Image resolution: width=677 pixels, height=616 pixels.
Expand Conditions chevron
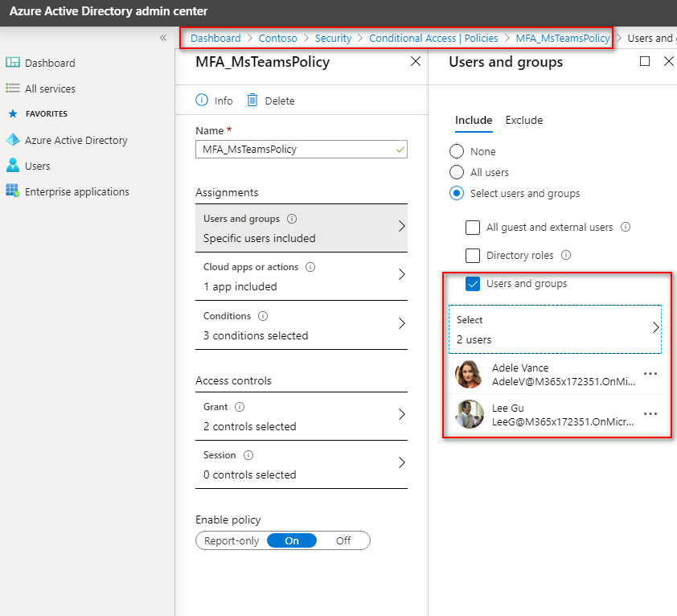pyautogui.click(x=401, y=323)
